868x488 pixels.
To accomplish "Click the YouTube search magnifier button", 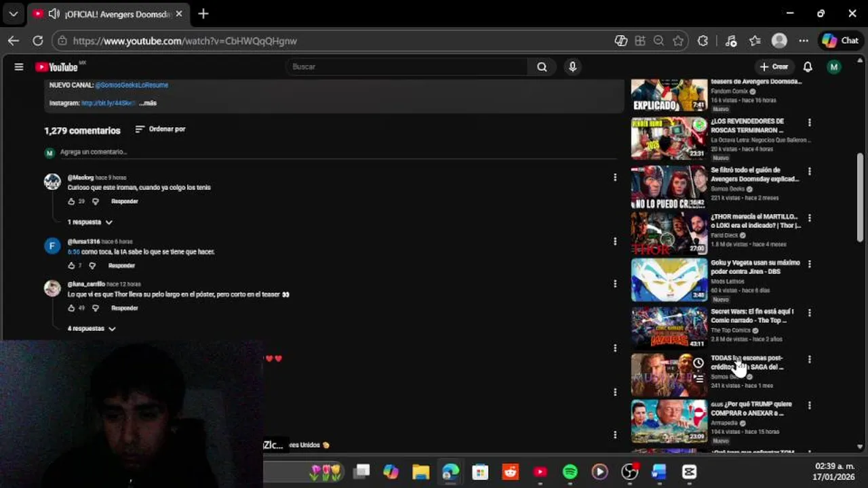I will (542, 66).
